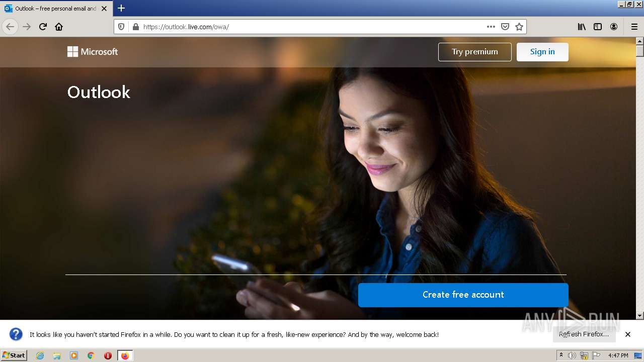The image size is (644, 362).
Task: View site security padlock details
Action: (x=135, y=27)
